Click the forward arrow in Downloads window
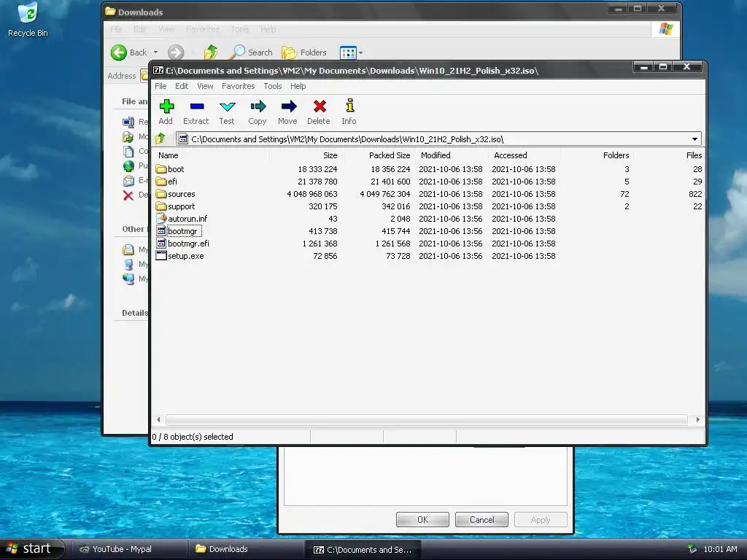This screenshot has width=747, height=560. click(175, 52)
